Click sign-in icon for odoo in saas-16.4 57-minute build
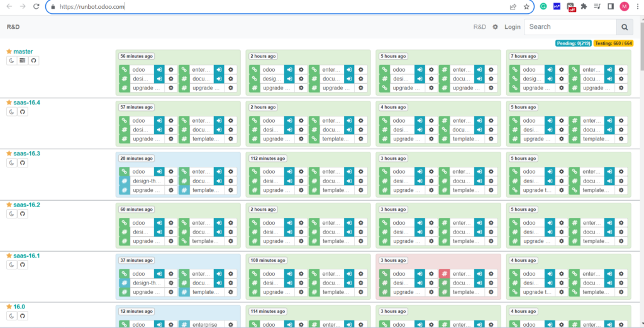The image size is (644, 328). (160, 121)
